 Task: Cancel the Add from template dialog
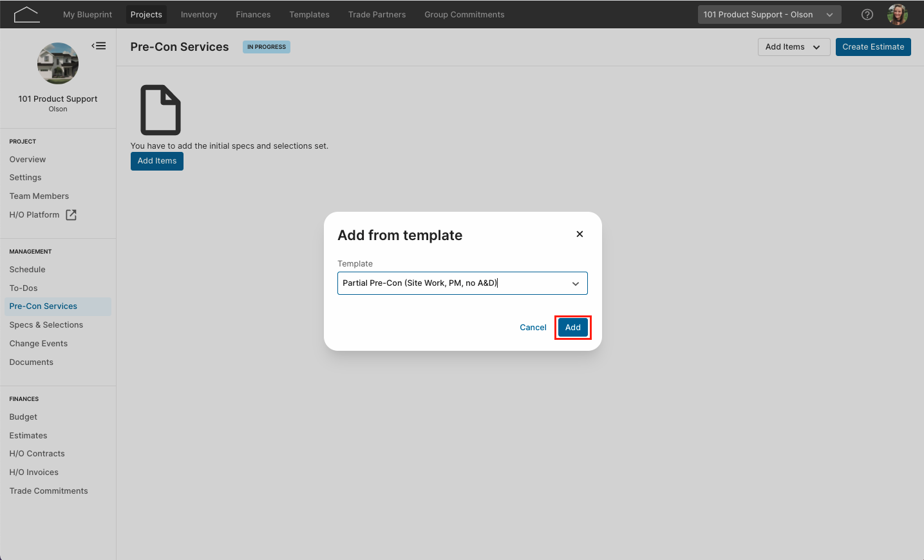[533, 328]
